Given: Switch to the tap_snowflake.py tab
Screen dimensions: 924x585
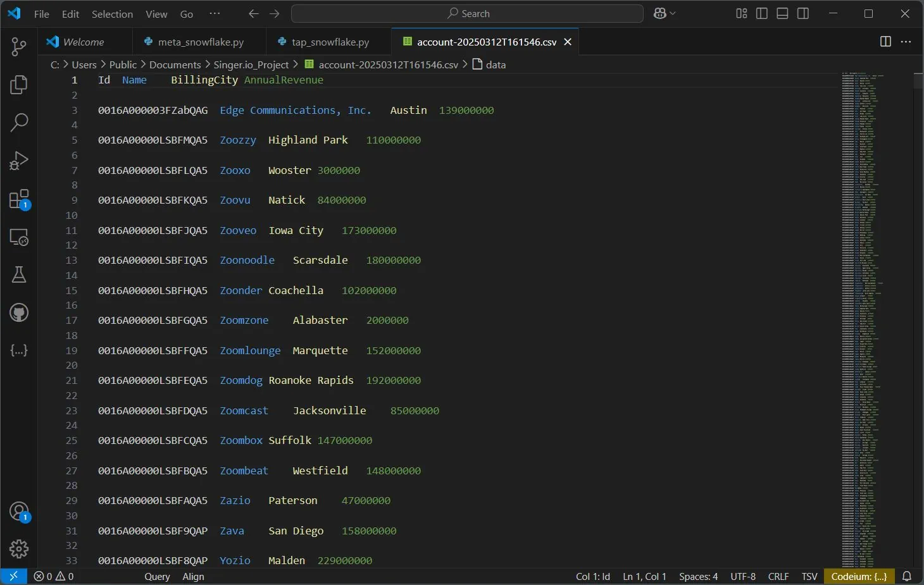Looking at the screenshot, I should [x=330, y=42].
